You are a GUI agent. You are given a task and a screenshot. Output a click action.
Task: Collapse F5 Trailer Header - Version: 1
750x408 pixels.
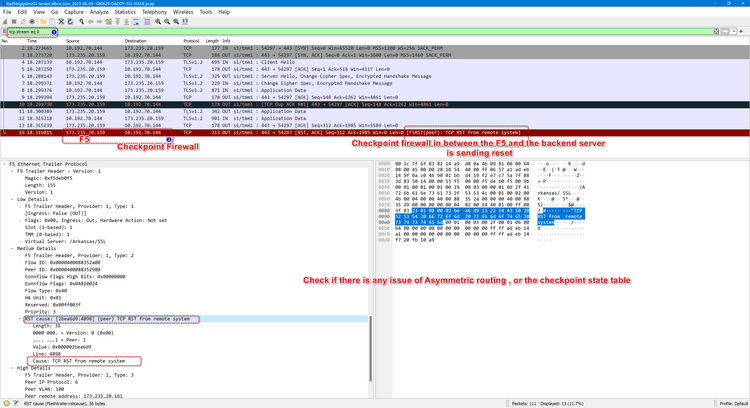pos(12,171)
